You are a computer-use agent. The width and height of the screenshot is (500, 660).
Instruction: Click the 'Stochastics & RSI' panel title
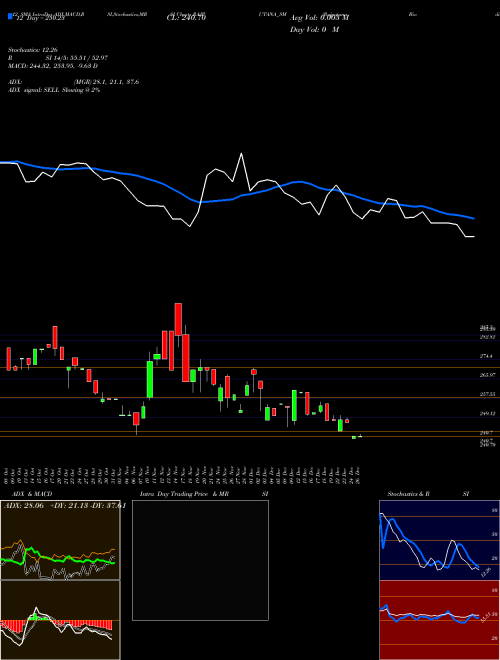428,494
